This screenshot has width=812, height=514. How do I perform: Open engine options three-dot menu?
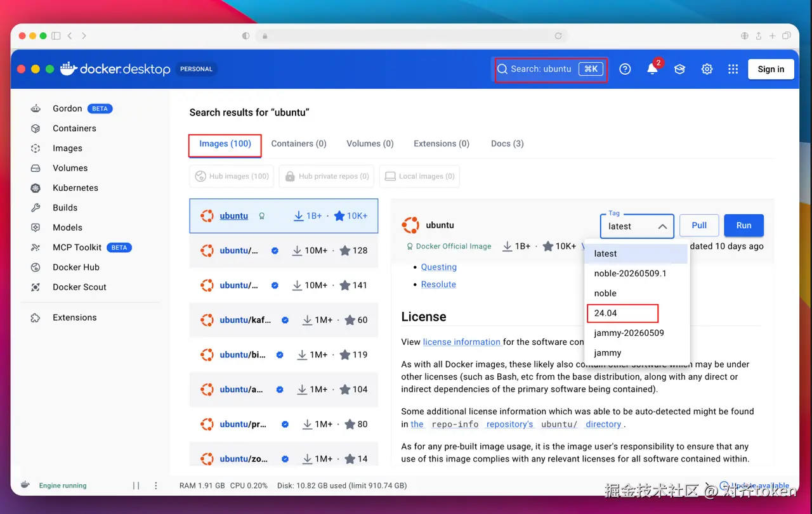[156, 485]
